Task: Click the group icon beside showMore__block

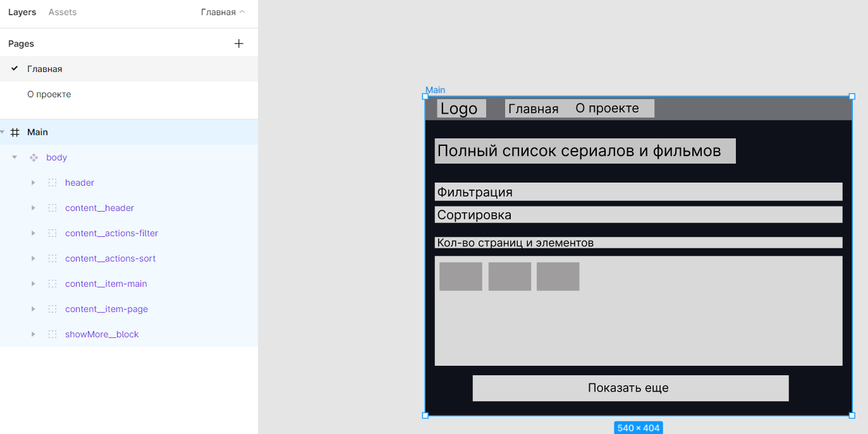Action: pyautogui.click(x=52, y=334)
